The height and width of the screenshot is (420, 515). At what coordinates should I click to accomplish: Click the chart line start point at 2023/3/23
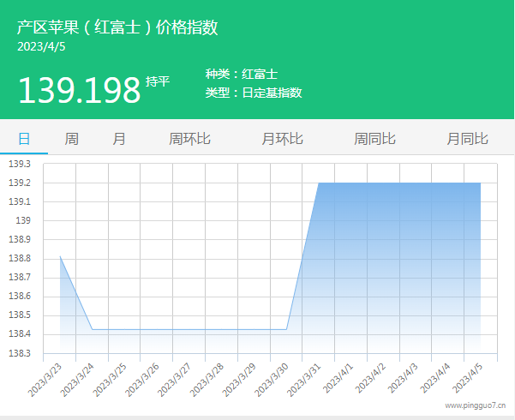[x=60, y=256]
